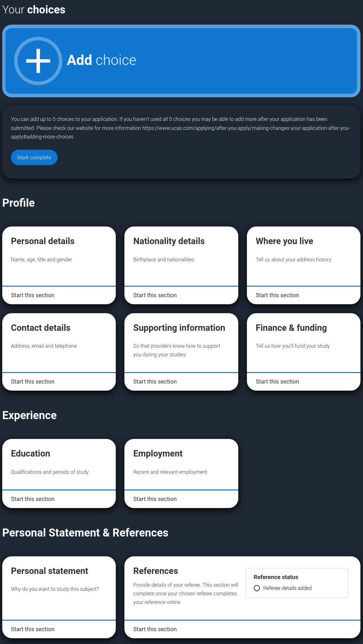Select the Referee details added radio button
363x644 pixels.
click(257, 588)
